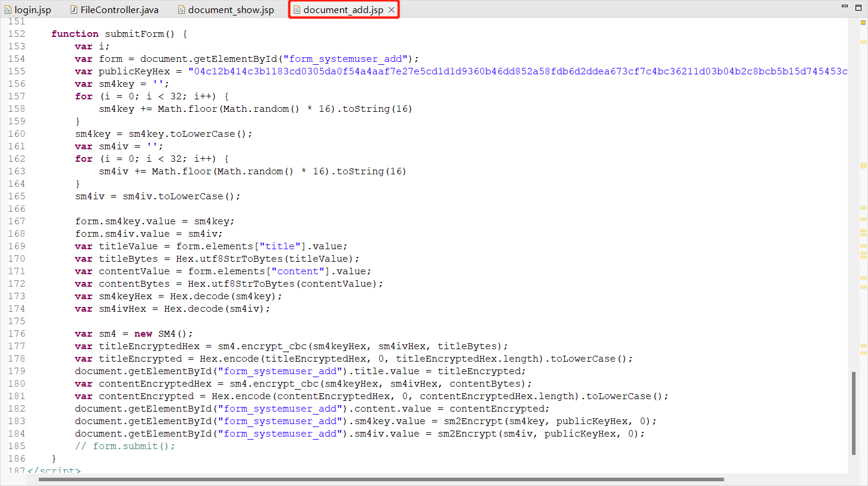Click 'Math.floor' on the sm4key += line
This screenshot has height=486, width=868.
[x=187, y=109]
